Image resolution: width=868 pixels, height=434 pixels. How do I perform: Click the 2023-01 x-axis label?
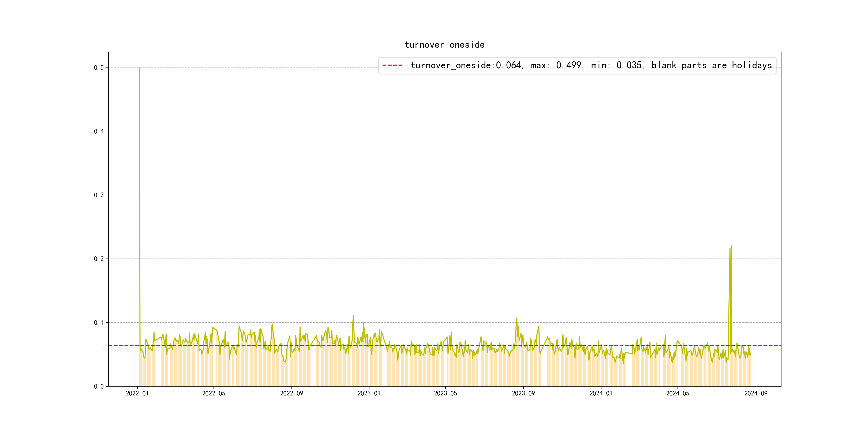369,394
